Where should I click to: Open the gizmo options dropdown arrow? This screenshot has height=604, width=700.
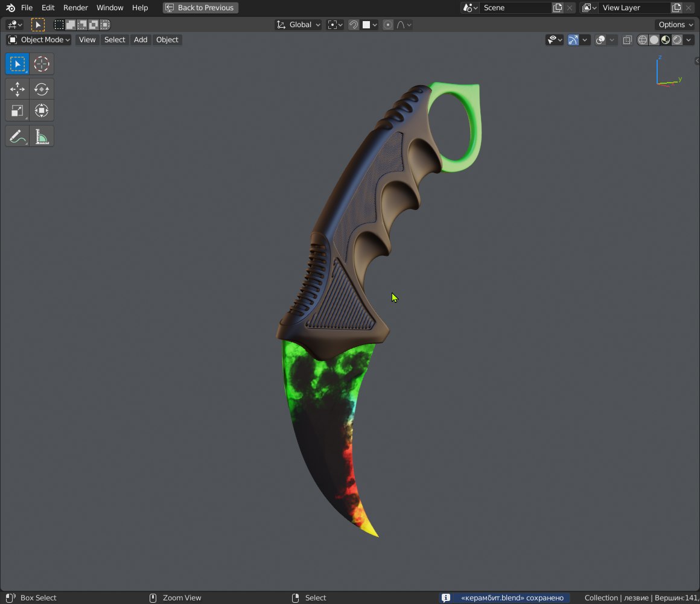click(x=585, y=40)
